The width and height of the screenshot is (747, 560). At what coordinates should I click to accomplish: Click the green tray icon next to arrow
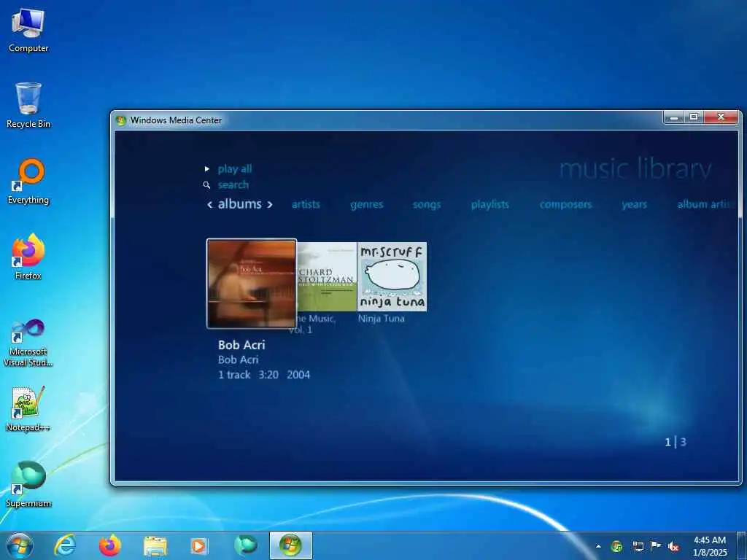[616, 546]
